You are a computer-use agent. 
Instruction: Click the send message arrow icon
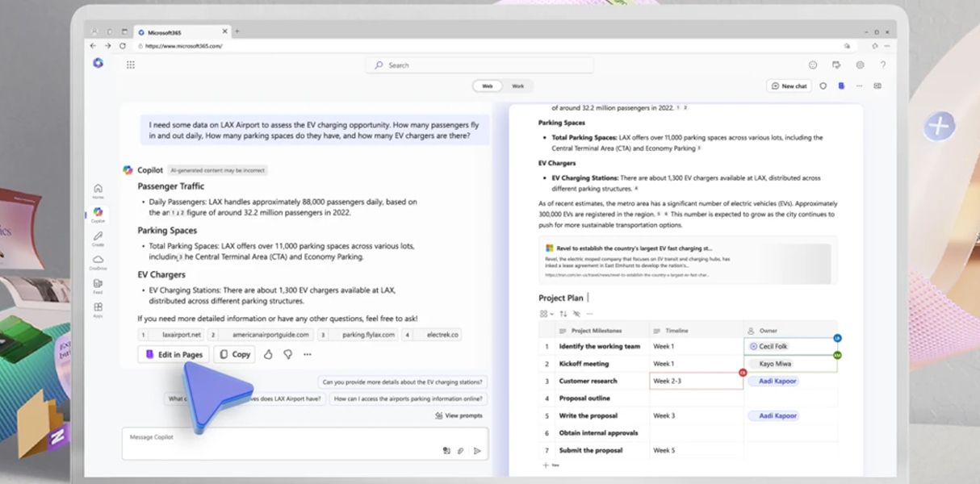coord(477,451)
